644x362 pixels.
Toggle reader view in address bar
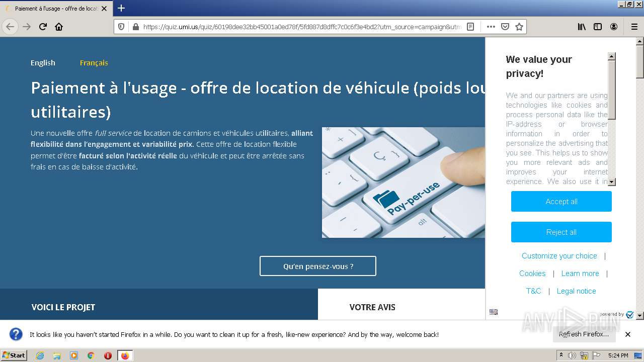(470, 27)
